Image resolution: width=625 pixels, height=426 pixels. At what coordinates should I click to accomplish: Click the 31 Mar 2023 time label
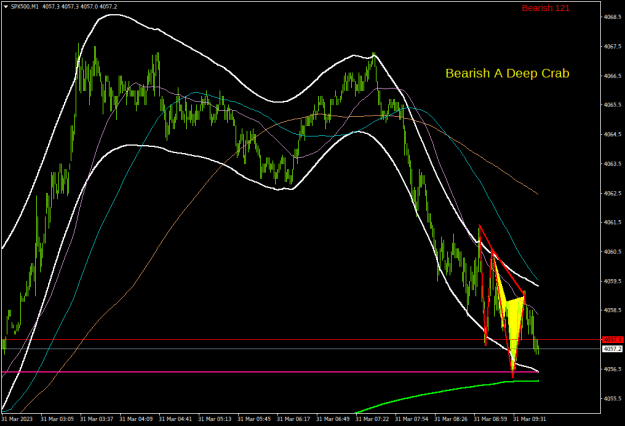[17, 419]
